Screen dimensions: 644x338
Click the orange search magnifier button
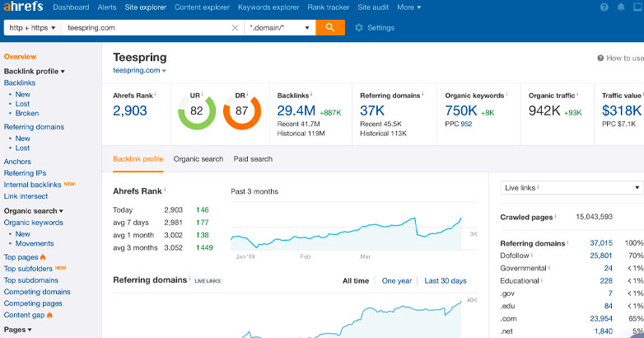[x=329, y=27]
